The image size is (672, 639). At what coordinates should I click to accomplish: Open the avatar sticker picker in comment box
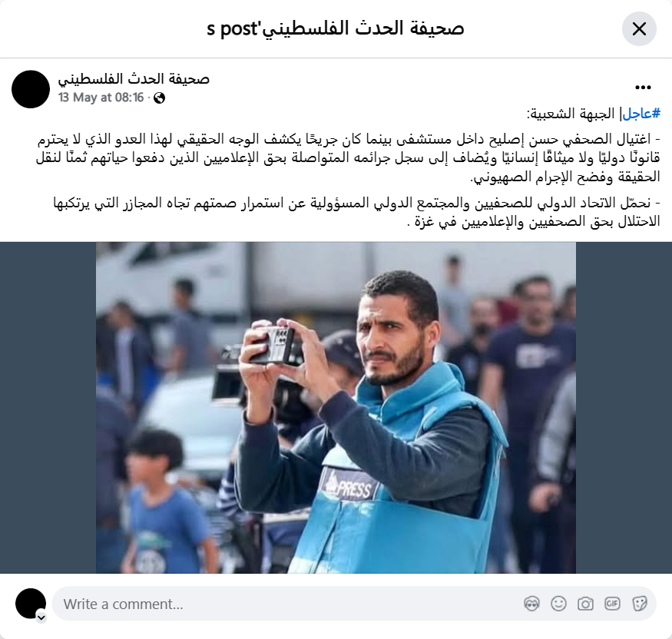[x=532, y=604]
